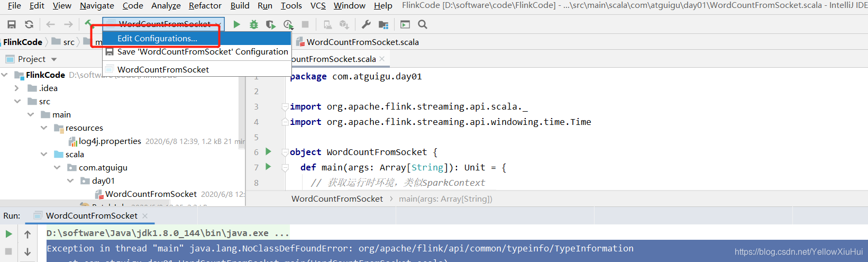
Task: Collapse the day01 package node
Action: tap(70, 180)
